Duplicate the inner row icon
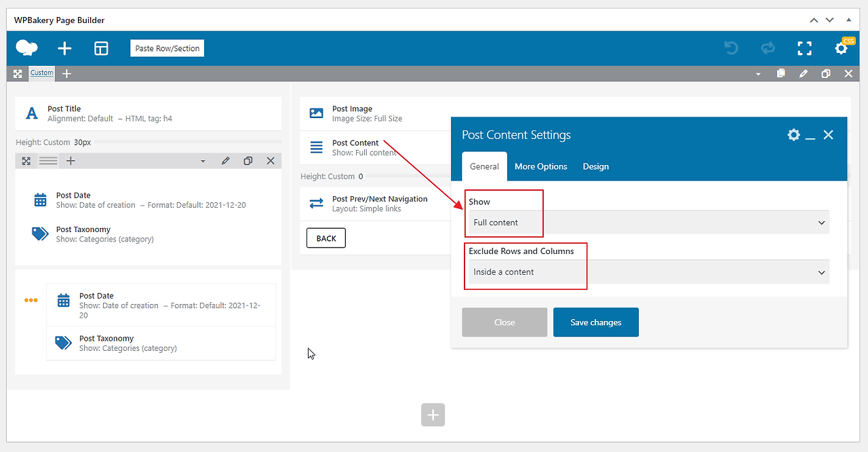This screenshot has width=868, height=452. point(248,161)
